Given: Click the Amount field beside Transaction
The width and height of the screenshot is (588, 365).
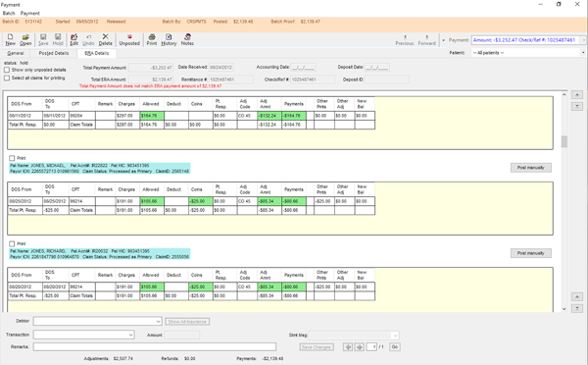Looking at the screenshot, I should [182, 335].
